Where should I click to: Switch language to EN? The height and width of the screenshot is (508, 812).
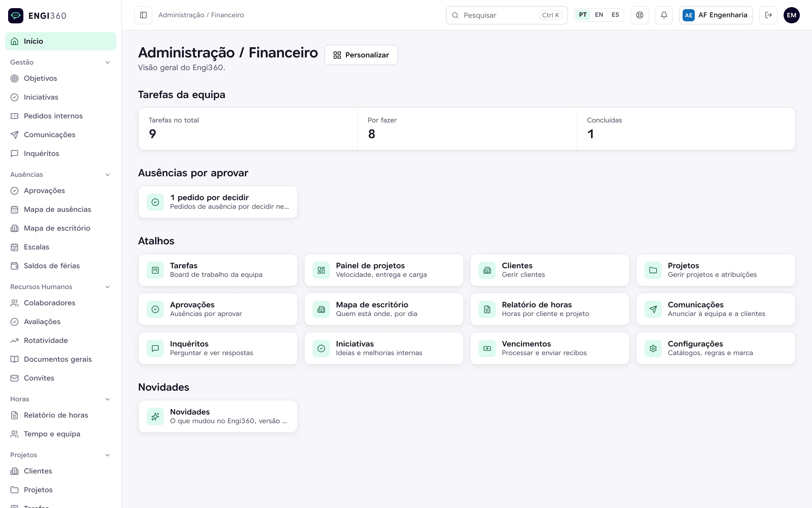[x=599, y=15]
